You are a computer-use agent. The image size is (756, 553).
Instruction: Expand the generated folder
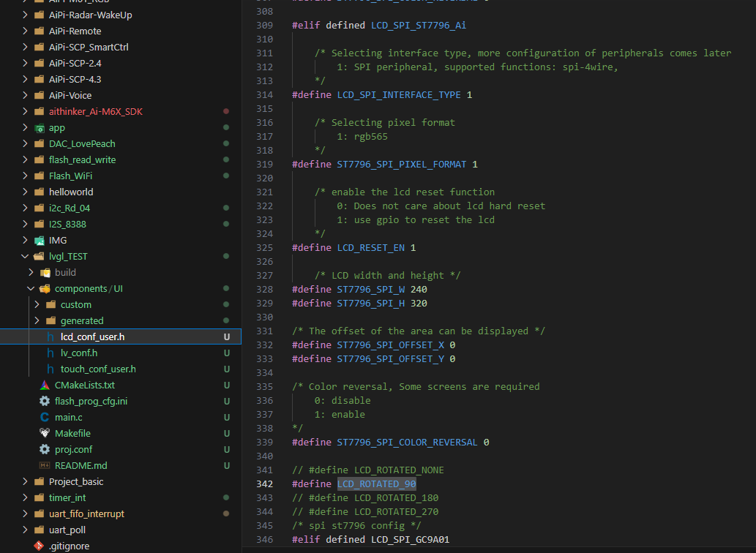click(37, 320)
